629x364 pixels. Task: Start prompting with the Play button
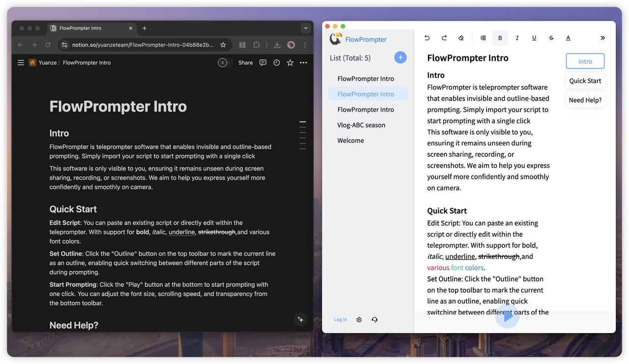[x=508, y=316]
